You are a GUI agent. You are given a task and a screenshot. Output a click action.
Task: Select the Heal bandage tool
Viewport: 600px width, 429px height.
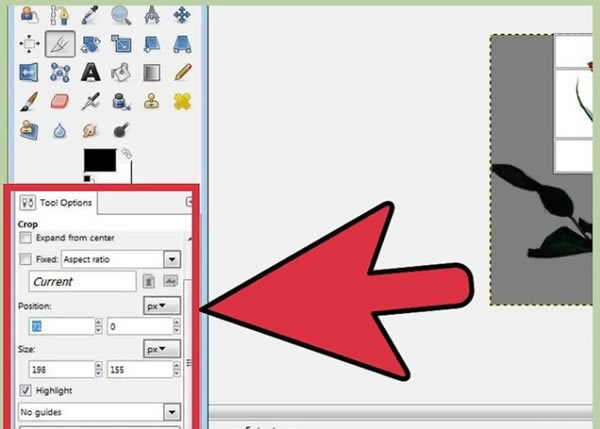point(182,102)
